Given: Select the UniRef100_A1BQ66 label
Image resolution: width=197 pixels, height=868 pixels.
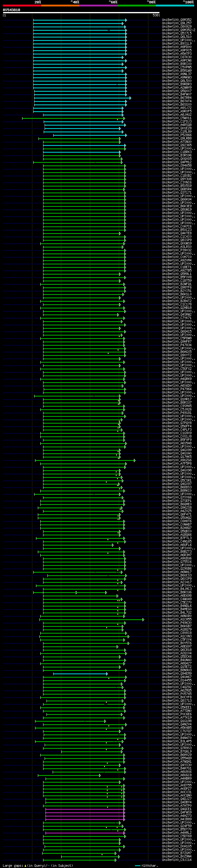Looking at the screenshot, I should pyautogui.click(x=177, y=535).
